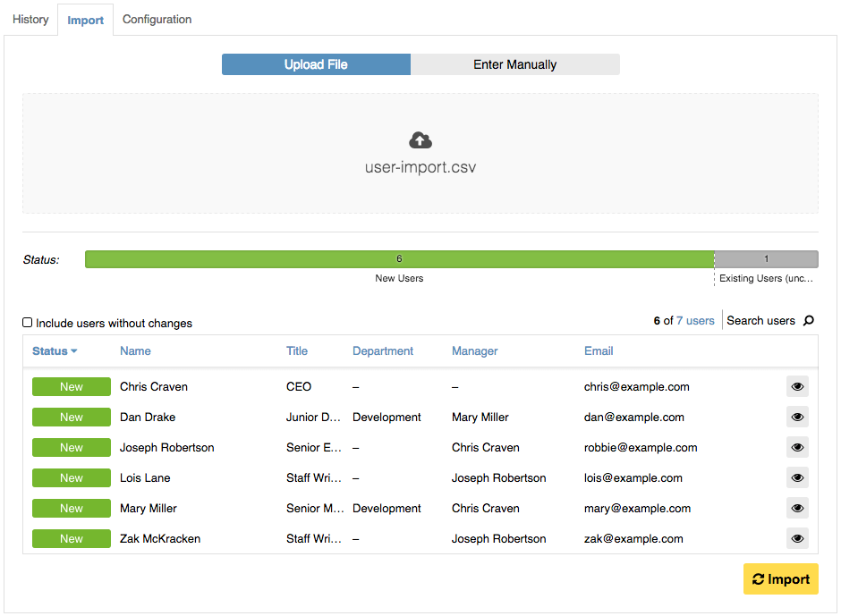This screenshot has height=616, width=841.
Task: Click the New Users label under status bar
Action: coord(399,278)
